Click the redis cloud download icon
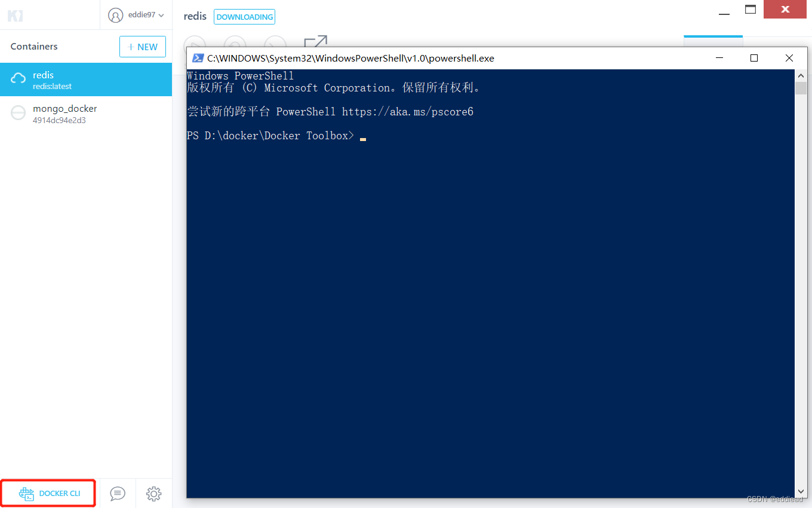 (19, 79)
